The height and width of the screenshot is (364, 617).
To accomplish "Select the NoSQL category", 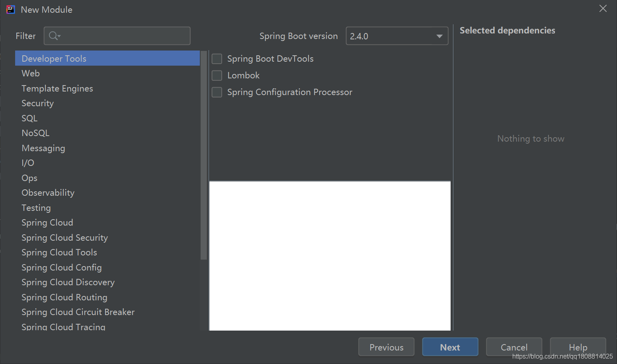I will [x=35, y=133].
